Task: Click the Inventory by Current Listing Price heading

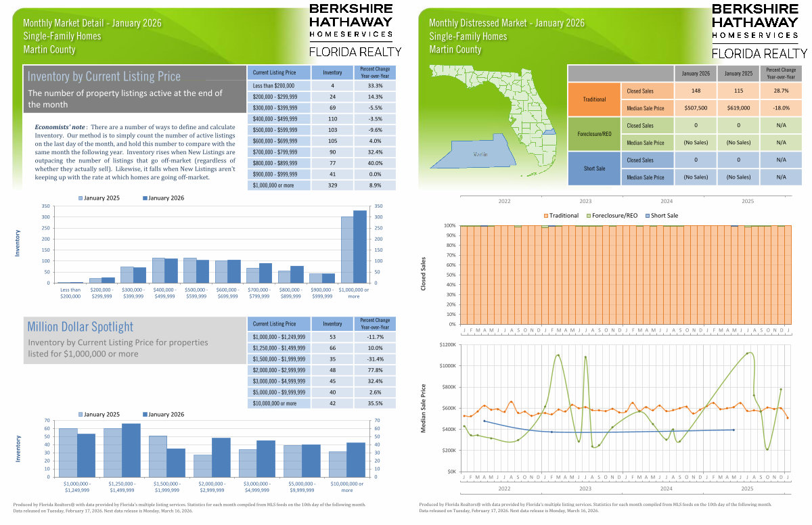Action: [x=104, y=76]
